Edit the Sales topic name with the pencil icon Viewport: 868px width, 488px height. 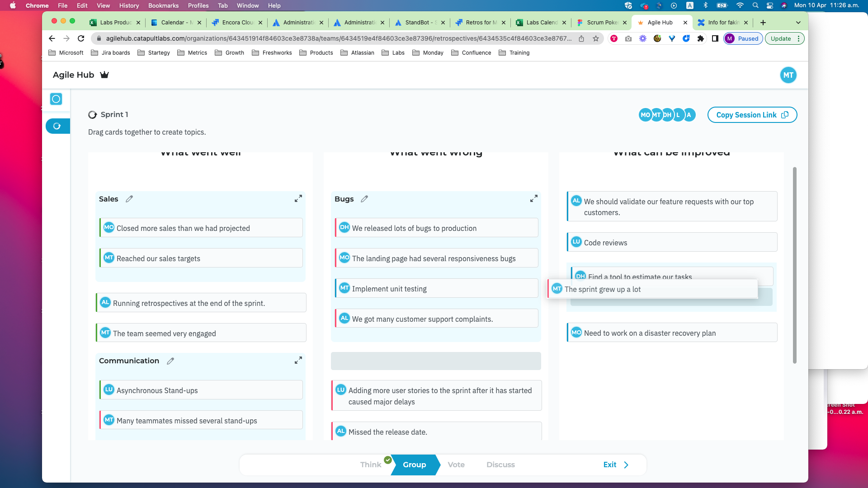[x=129, y=199]
